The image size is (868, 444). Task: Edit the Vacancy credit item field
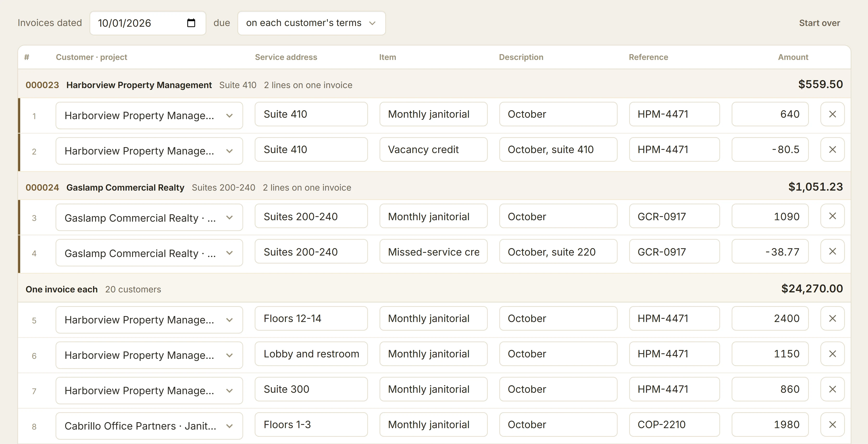[x=433, y=149]
